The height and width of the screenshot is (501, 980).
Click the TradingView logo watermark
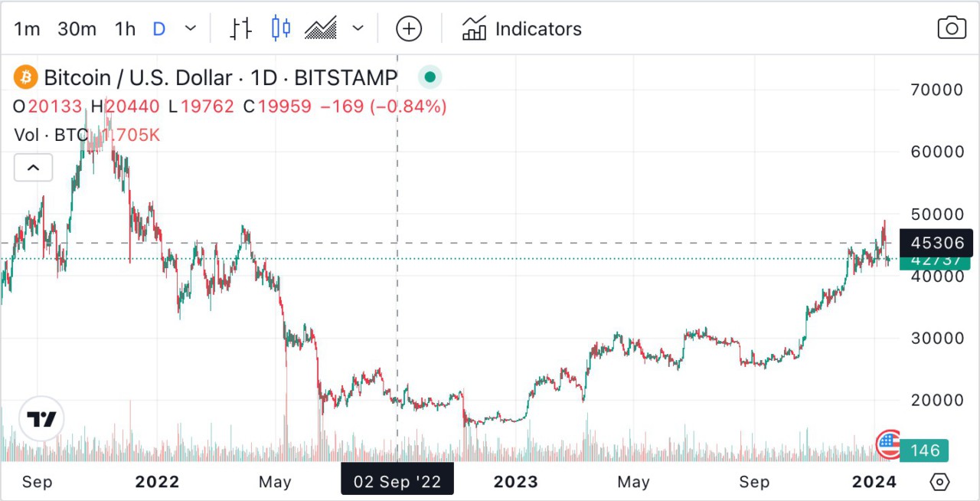click(41, 418)
